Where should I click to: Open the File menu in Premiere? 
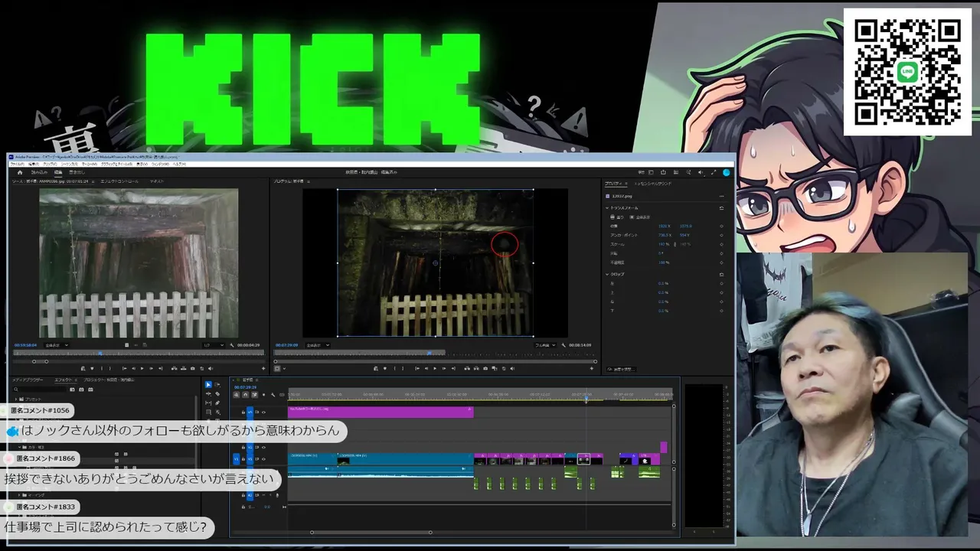[x=18, y=164]
